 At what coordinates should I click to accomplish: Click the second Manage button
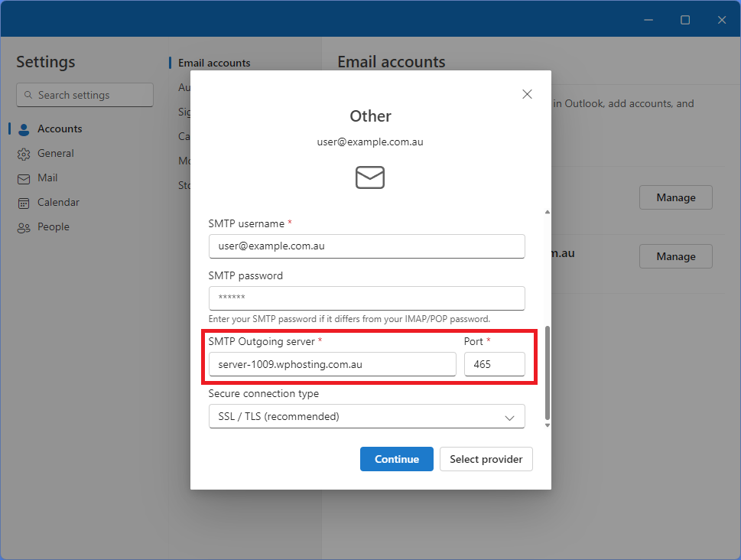(x=675, y=256)
